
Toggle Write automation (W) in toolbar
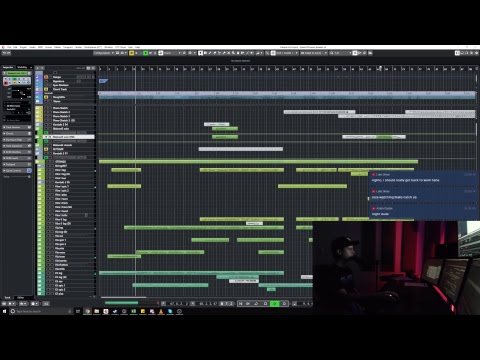click(150, 53)
